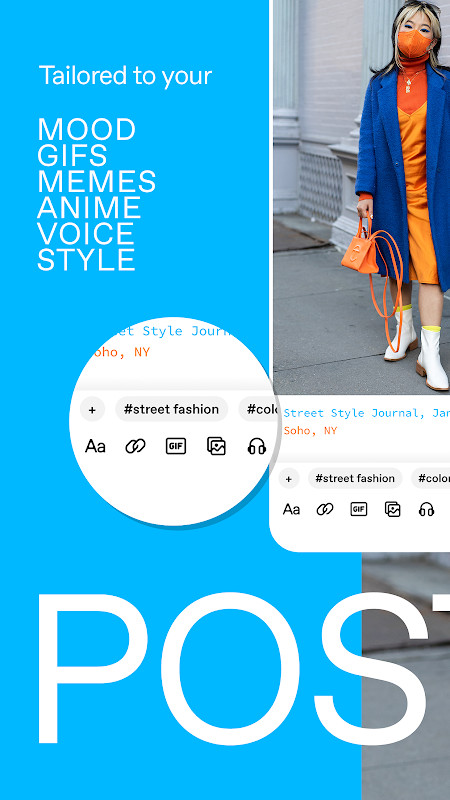Click the Tailored to your heading
This screenshot has width=450, height=800.
point(125,76)
